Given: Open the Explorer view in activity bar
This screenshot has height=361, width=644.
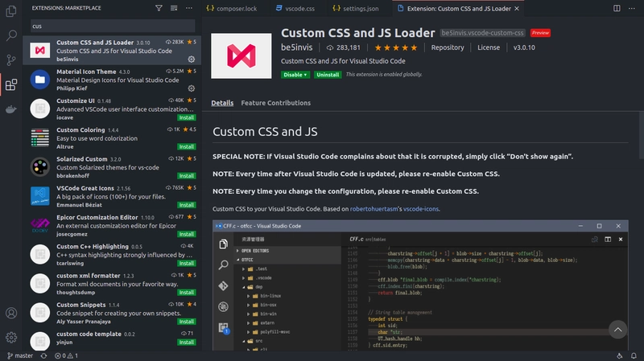Looking at the screenshot, I should [x=11, y=11].
